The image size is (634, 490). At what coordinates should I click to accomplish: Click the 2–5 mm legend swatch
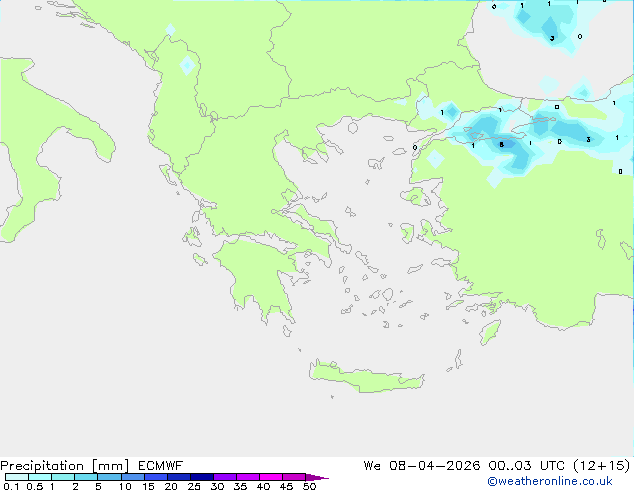tap(86, 477)
